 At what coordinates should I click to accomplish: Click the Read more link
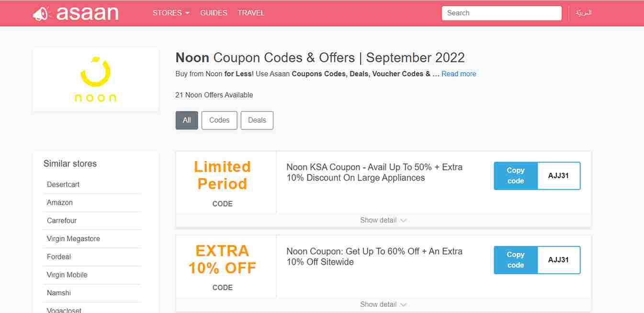coord(459,74)
